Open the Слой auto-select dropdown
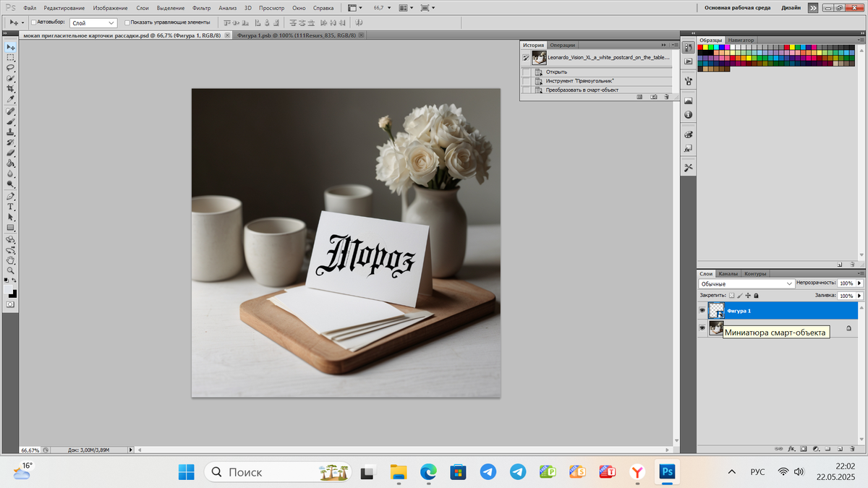868x488 pixels. 93,22
